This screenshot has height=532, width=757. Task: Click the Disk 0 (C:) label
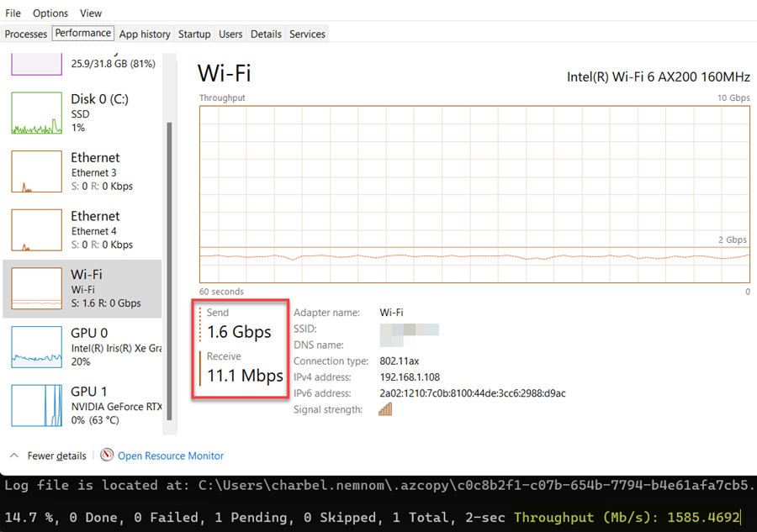click(99, 99)
